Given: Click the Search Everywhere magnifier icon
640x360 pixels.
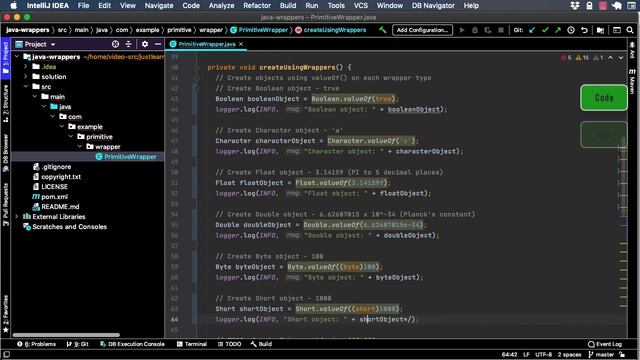Looking at the screenshot, I should pyautogui.click(x=630, y=30).
